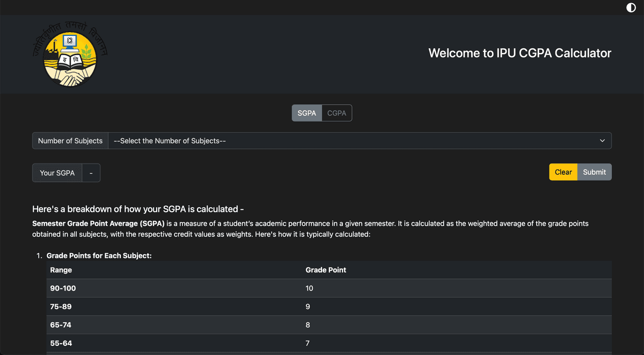Viewport: 644px width, 355px height.
Task: Click the Number of Subjects label
Action: click(x=70, y=141)
